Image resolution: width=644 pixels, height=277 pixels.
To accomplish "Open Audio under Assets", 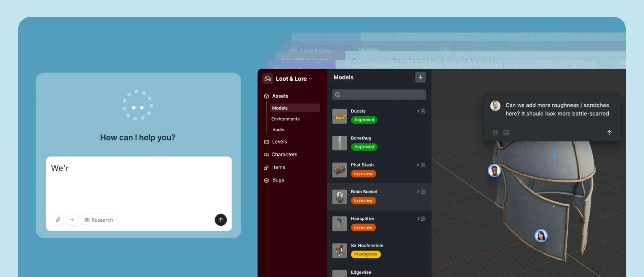I will 278,130.
